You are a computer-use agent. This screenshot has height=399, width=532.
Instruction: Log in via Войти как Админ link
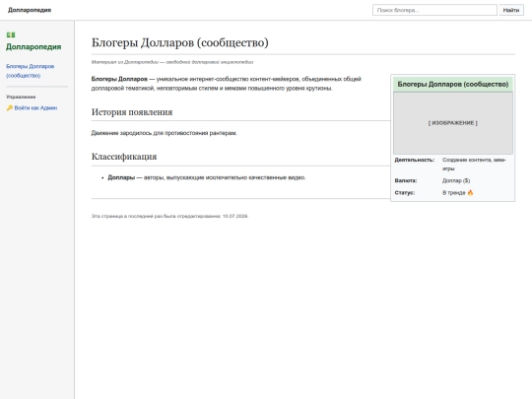coord(35,108)
